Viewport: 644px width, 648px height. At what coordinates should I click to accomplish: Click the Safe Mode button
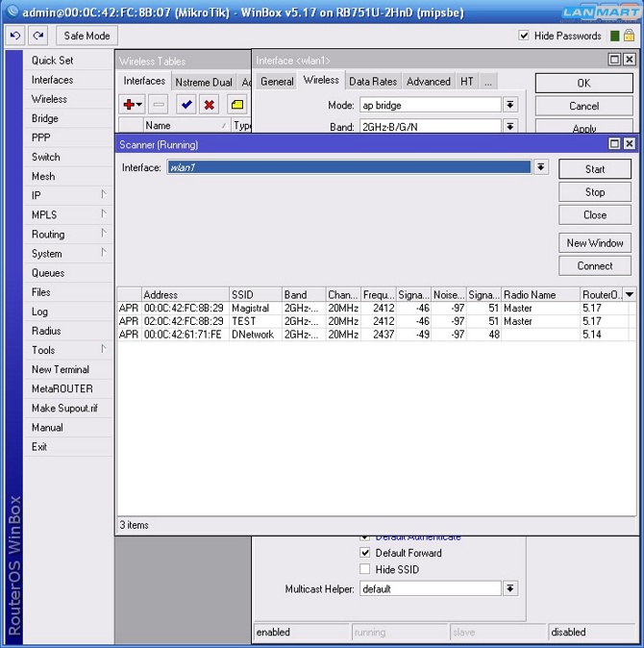[x=87, y=36]
